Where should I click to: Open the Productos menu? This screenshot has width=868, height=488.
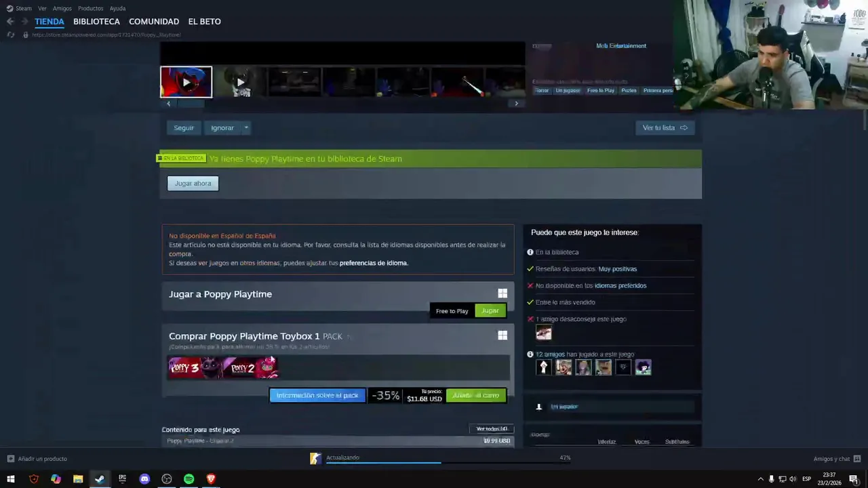coord(90,8)
